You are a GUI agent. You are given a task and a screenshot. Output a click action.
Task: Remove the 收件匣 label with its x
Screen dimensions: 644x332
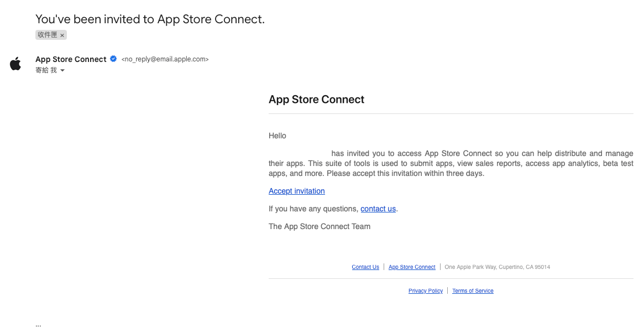point(62,35)
